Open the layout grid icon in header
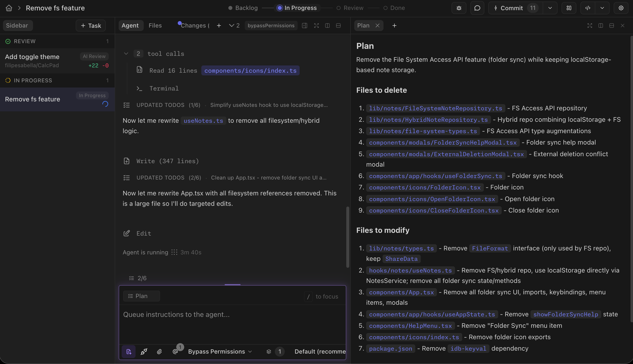 click(x=569, y=8)
